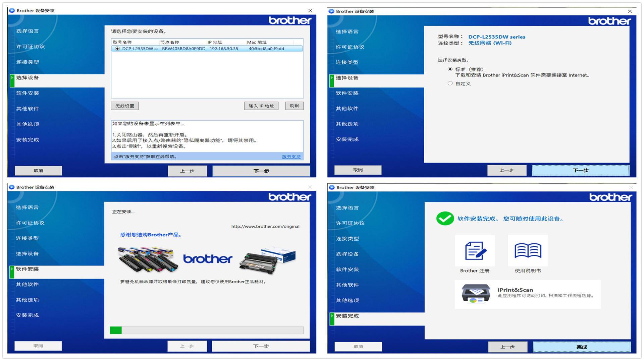Click the 感谢您选购Brother产品 message
Image resolution: width=644 pixels, height=361 pixels.
(x=151, y=235)
